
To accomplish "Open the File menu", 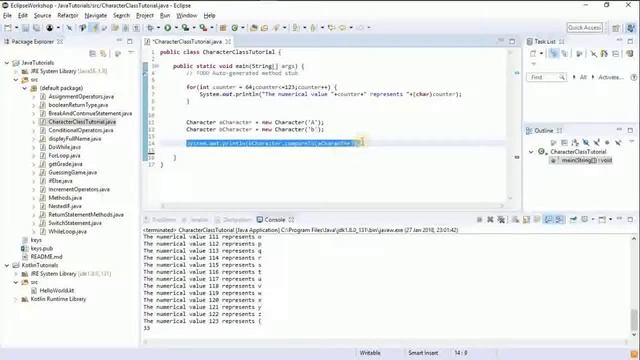I will 7,16.
